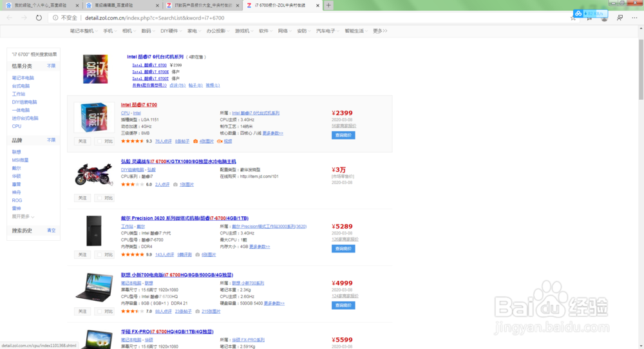This screenshot has height=349, width=644.
Task: Click camera icon beside 215张图片 for Lenovo
Action: click(x=198, y=311)
